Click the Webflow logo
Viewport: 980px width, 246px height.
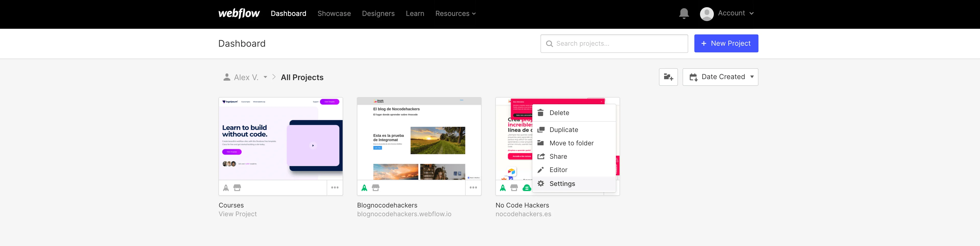point(239,14)
